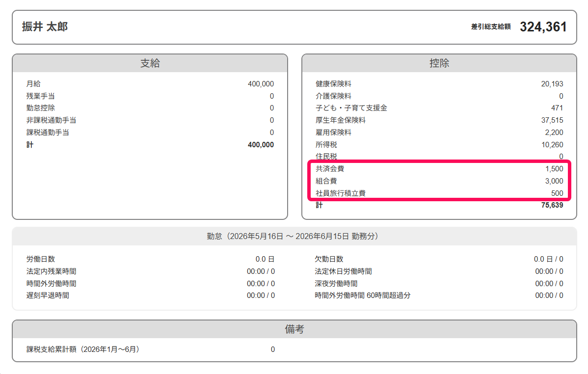Click the 共済会費 amount 1,500
Screen dimensions: 588x374
[554, 169]
